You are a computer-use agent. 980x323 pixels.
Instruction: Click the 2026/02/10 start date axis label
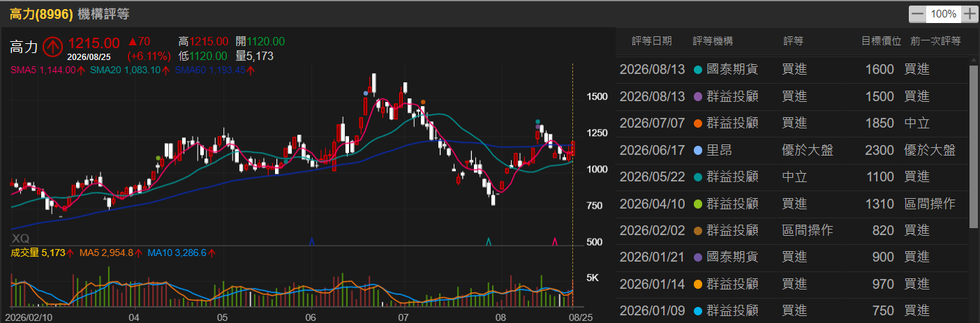(x=30, y=317)
